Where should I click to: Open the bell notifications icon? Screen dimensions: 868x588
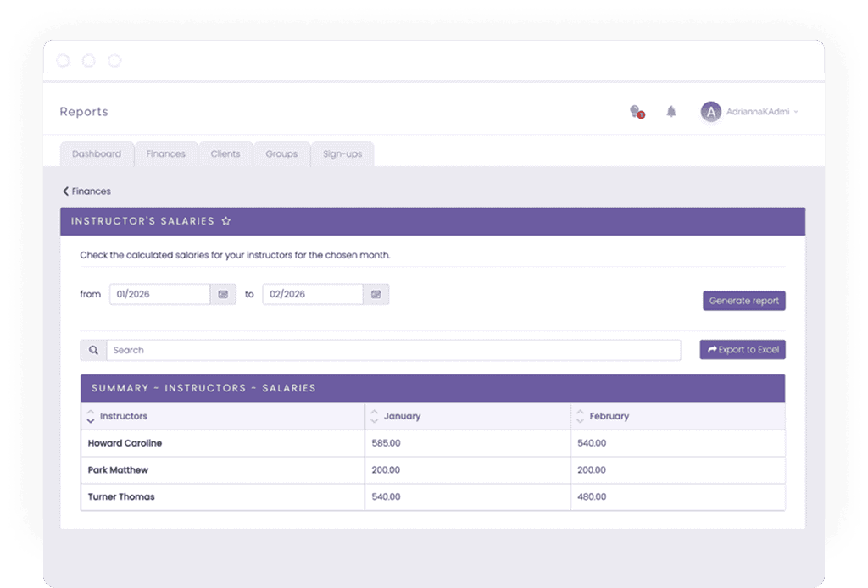671,111
